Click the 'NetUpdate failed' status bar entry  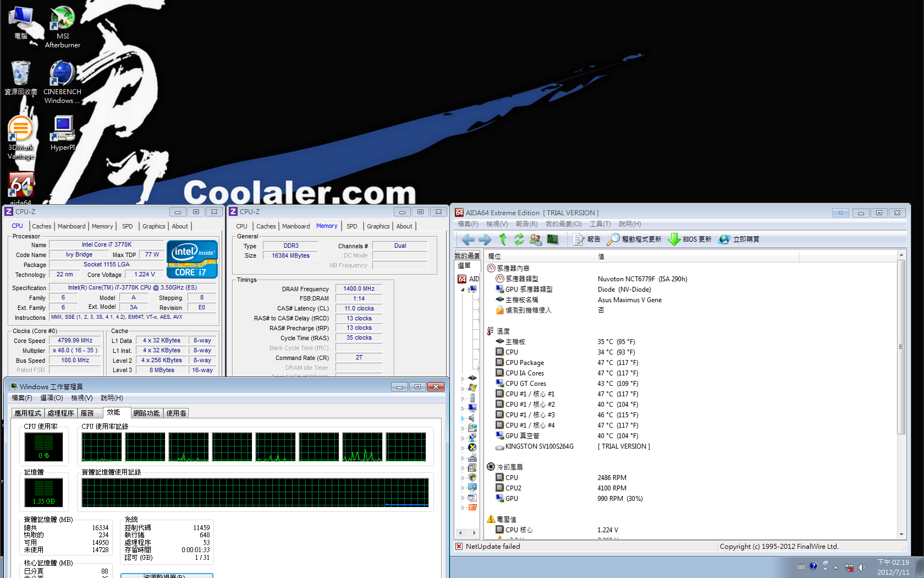point(493,547)
